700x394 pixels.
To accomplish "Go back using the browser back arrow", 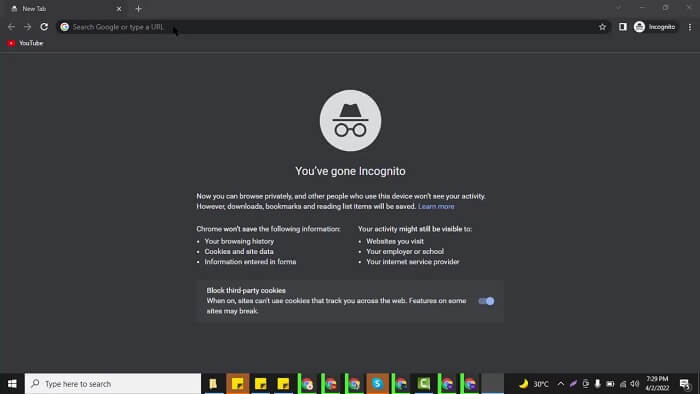I will pyautogui.click(x=11, y=27).
